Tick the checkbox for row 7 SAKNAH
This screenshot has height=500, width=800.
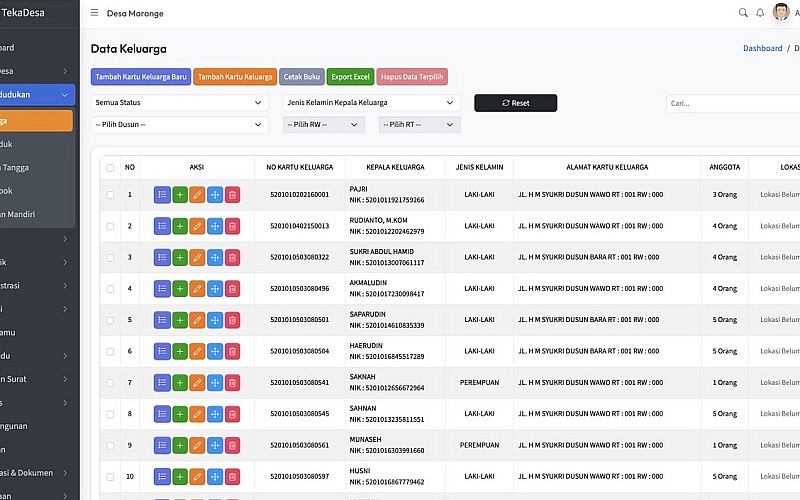click(110, 383)
